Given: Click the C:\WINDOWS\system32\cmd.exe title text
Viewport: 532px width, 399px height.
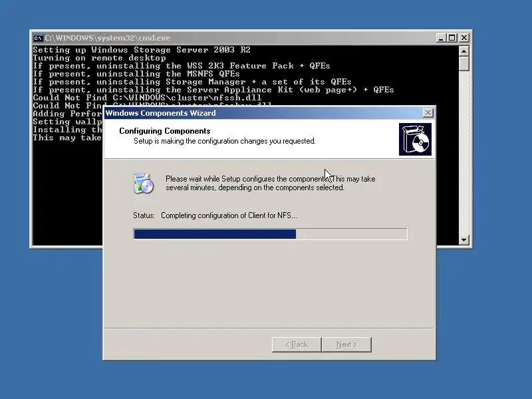Looking at the screenshot, I should pyautogui.click(x=108, y=38).
